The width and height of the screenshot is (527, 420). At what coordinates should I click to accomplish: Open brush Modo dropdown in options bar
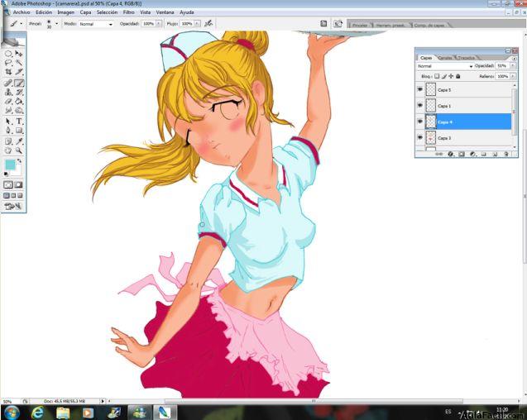(96, 24)
